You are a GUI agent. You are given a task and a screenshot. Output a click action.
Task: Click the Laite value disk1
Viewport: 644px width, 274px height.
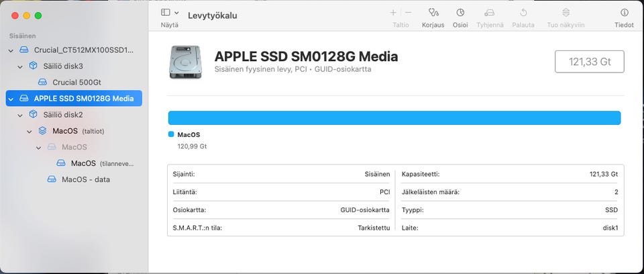[x=610, y=228]
